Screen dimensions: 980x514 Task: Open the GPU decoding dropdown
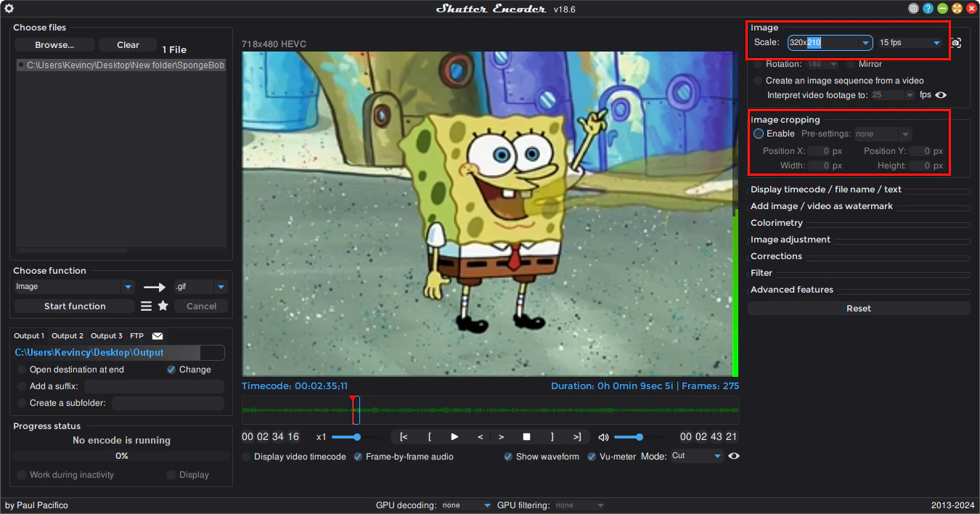click(487, 505)
